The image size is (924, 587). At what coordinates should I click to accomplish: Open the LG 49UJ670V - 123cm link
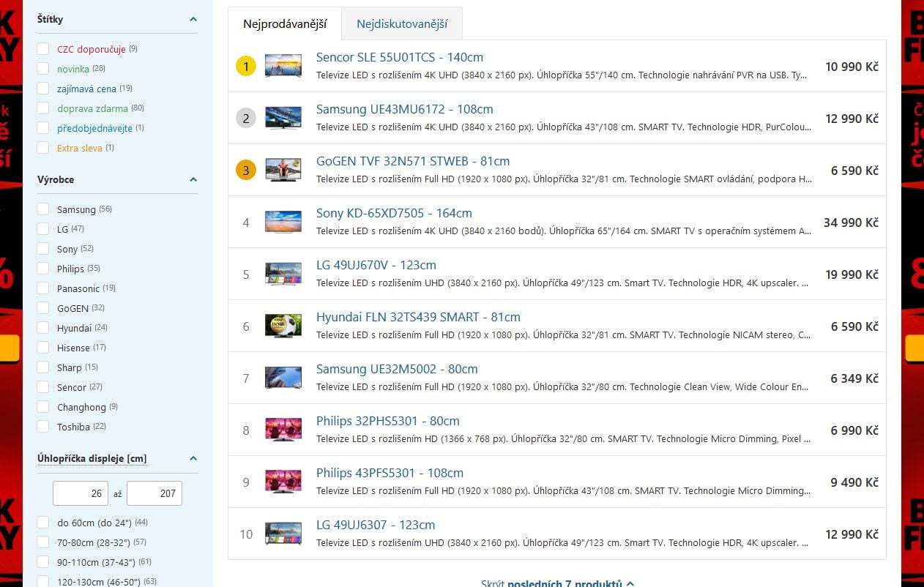[376, 265]
